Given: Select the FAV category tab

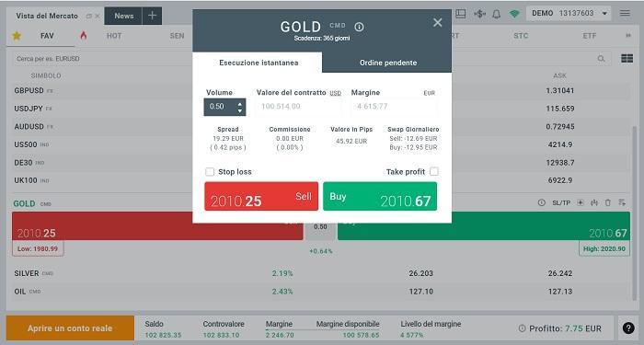Looking at the screenshot, I should (x=47, y=36).
